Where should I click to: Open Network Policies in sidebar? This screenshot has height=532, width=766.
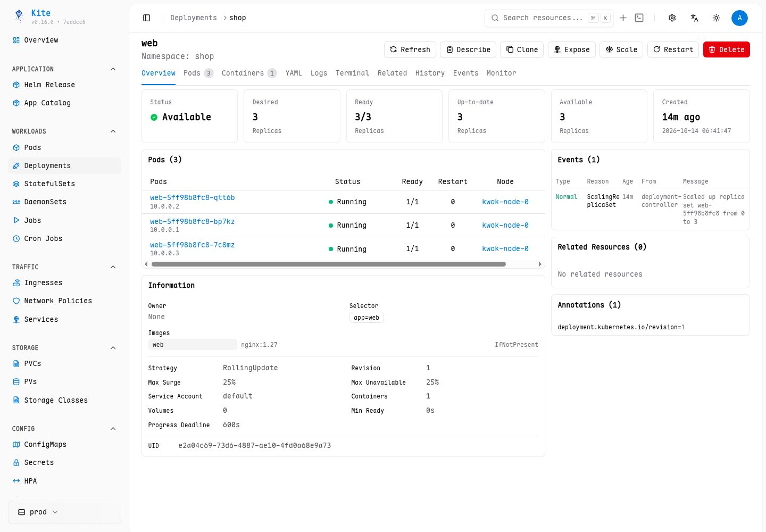coord(64,301)
